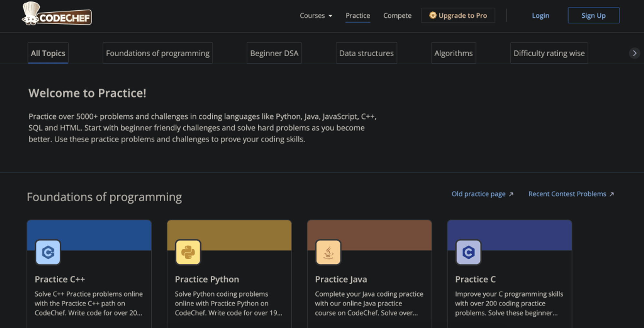Select the All Topics tab
This screenshot has height=328, width=644.
[x=48, y=53]
